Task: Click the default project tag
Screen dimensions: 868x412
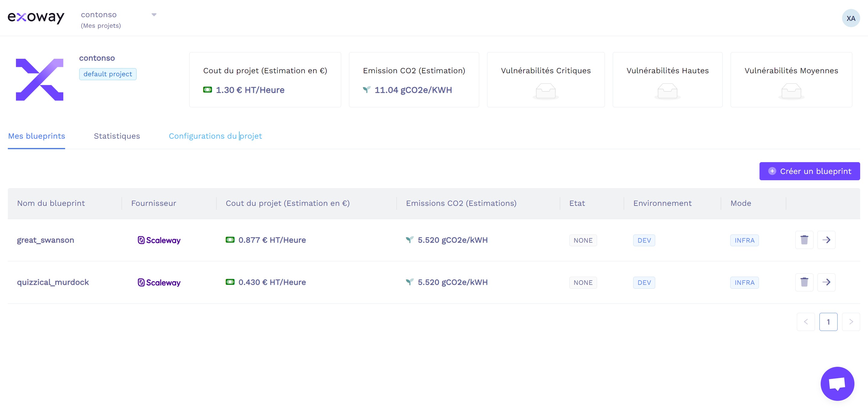Action: tap(108, 74)
